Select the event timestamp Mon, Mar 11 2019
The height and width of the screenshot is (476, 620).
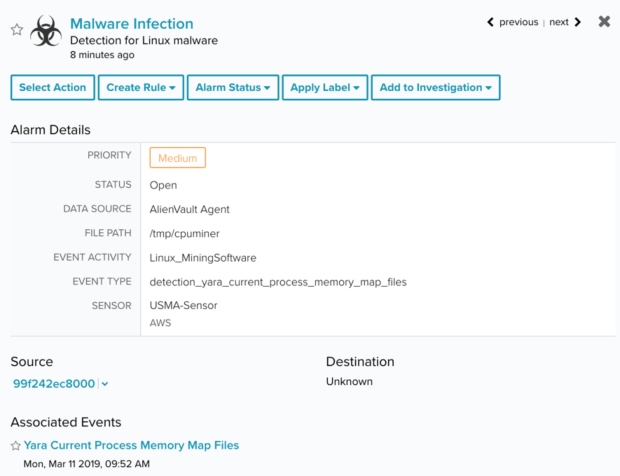tap(87, 464)
